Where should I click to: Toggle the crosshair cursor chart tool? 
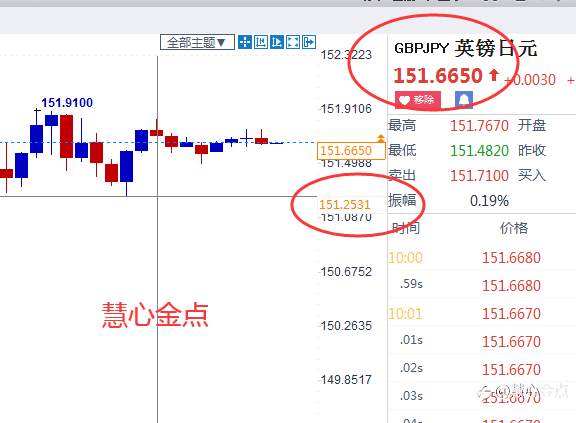[x=245, y=42]
